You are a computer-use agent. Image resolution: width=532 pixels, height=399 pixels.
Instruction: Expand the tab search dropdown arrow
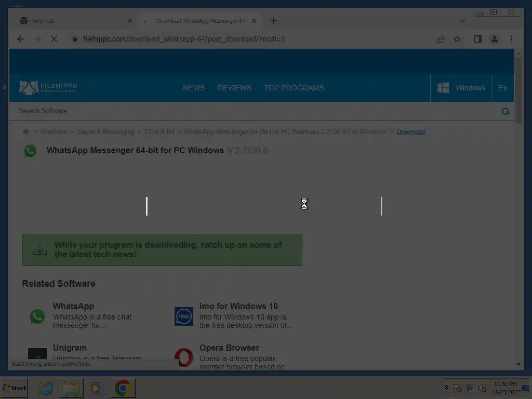462,21
